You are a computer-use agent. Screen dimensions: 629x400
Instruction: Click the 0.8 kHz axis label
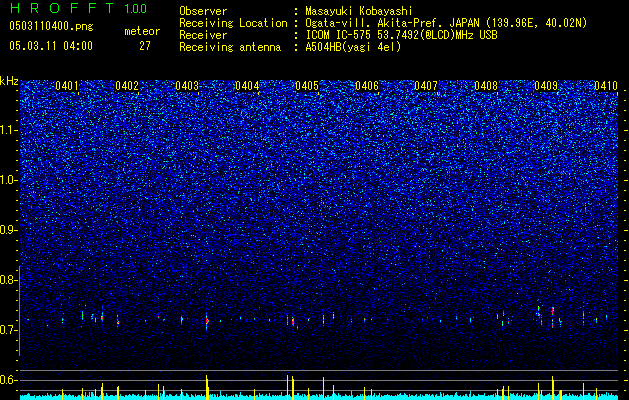[8, 280]
